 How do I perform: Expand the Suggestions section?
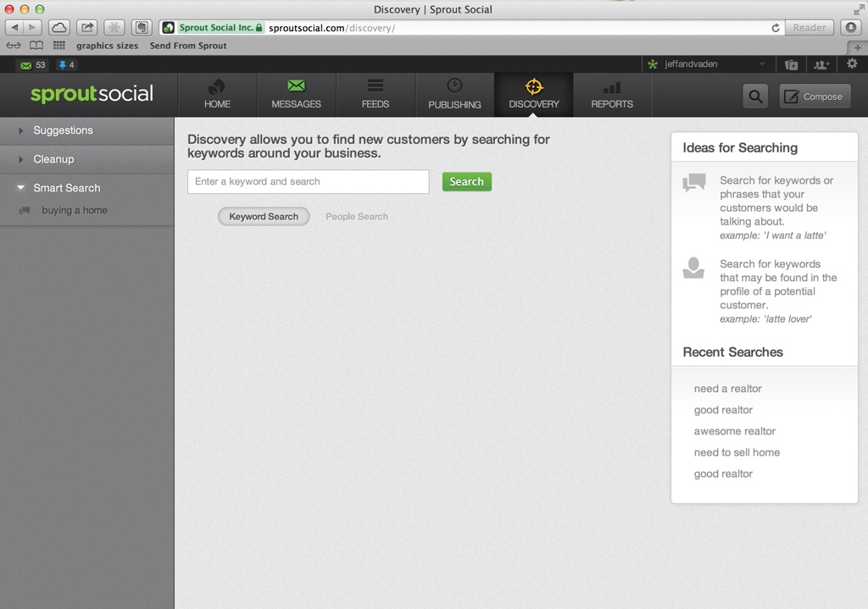click(87, 130)
